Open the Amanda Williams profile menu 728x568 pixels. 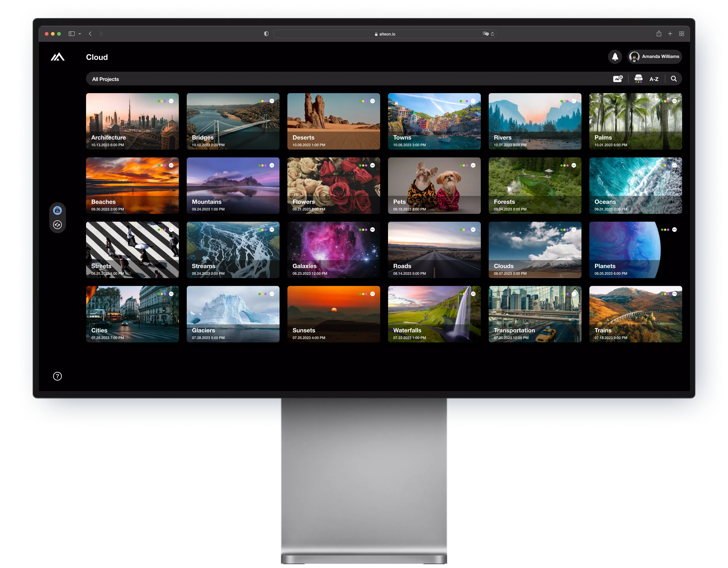click(x=655, y=57)
